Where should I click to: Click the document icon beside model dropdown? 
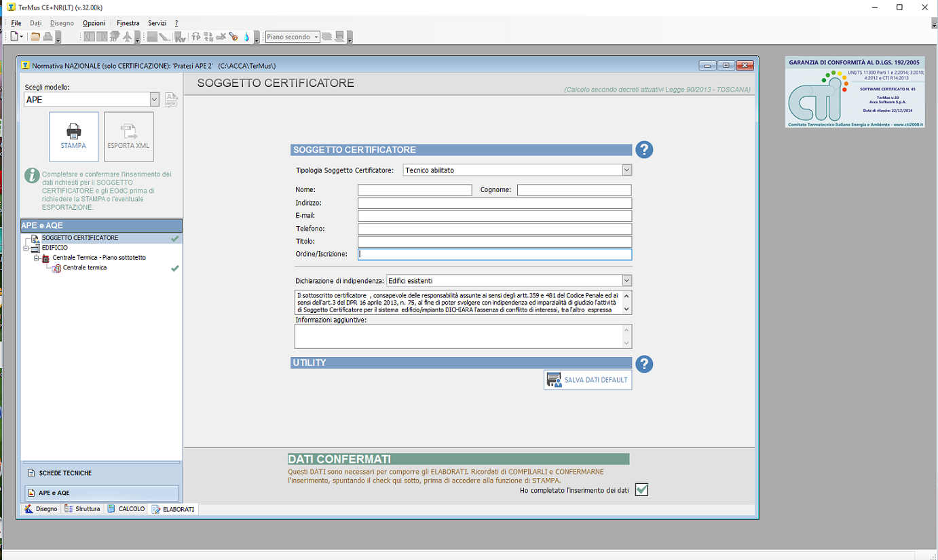pos(171,100)
